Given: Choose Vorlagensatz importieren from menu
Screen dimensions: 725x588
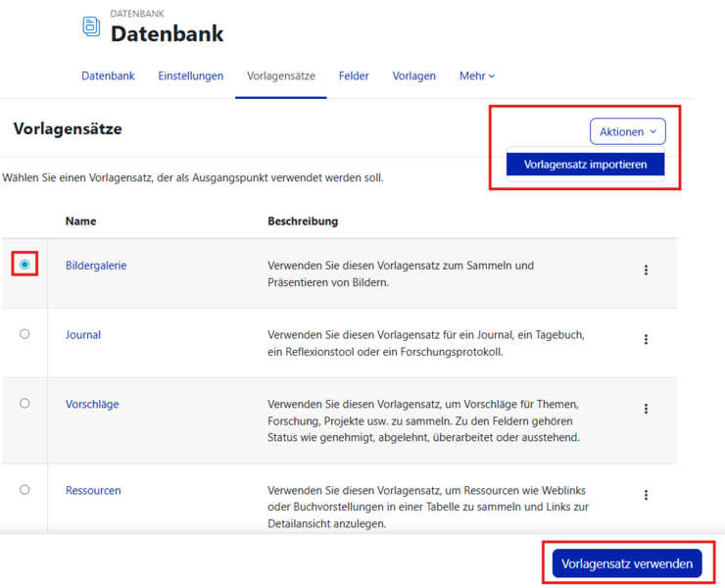Looking at the screenshot, I should pos(585,165).
